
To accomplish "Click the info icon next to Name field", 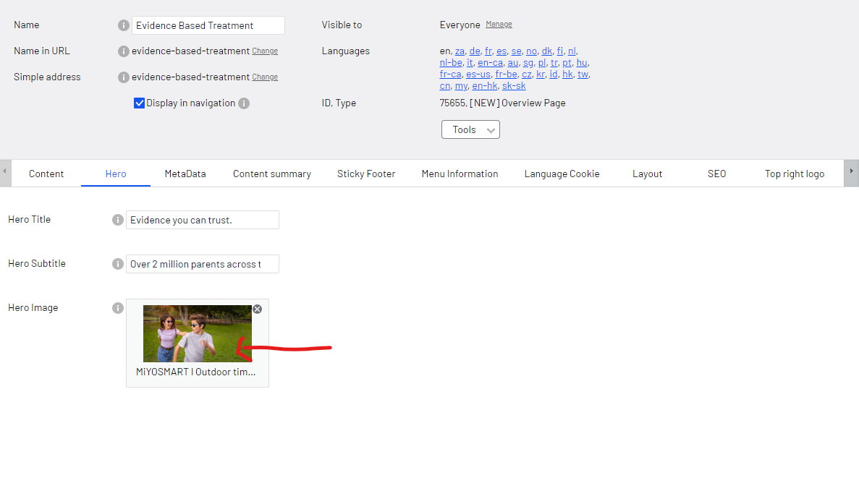I will coord(124,25).
